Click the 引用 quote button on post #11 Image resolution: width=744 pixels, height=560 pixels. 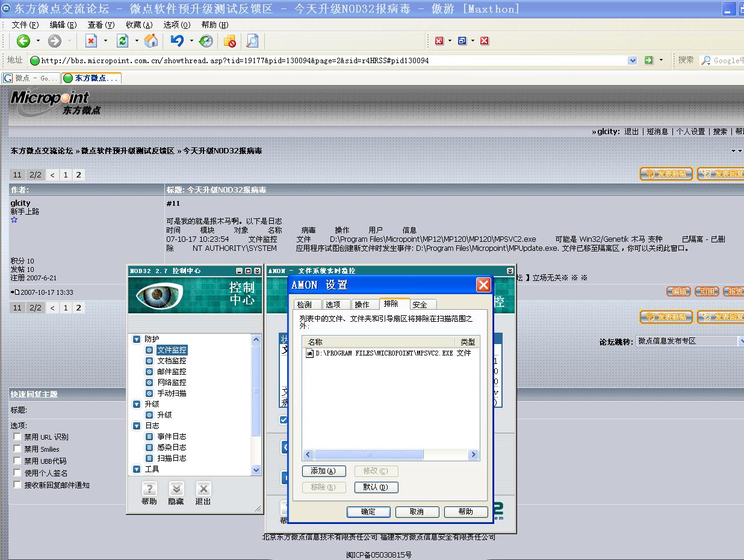coord(707,292)
